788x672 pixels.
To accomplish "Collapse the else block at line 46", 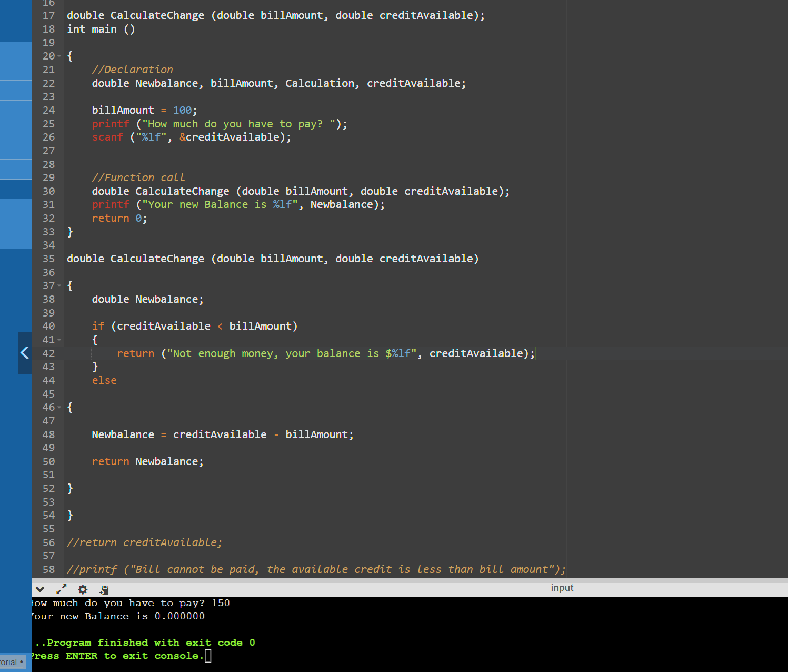I will pyautogui.click(x=58, y=407).
